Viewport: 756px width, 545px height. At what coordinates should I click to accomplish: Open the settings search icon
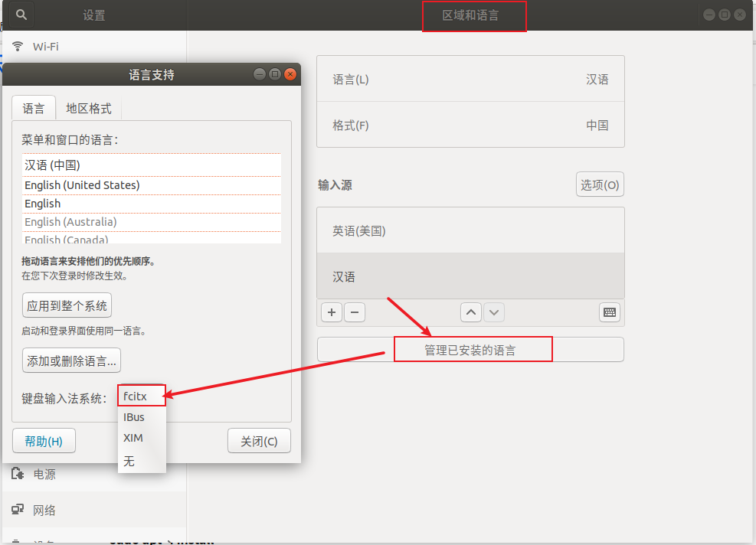click(21, 15)
